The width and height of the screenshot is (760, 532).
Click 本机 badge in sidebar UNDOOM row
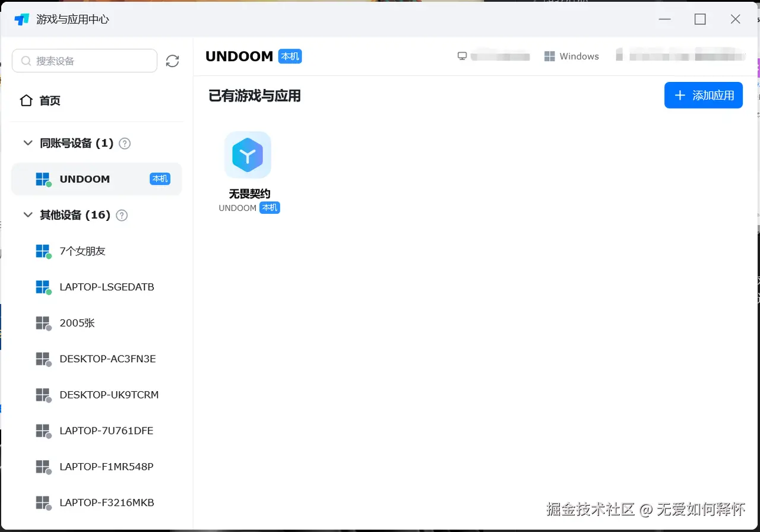[x=160, y=179]
